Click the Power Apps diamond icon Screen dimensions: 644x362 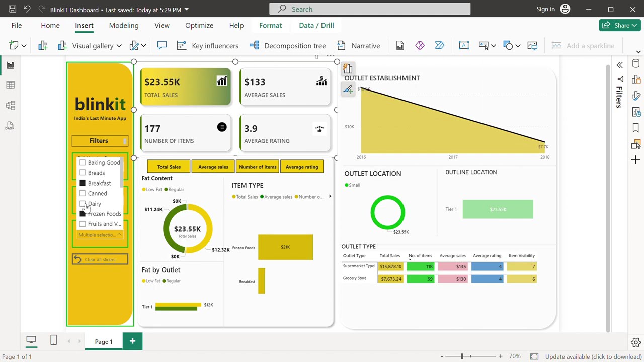[x=420, y=46]
